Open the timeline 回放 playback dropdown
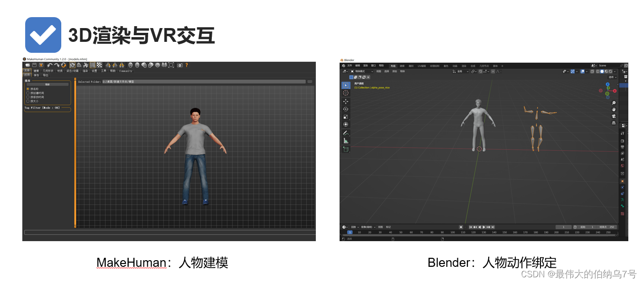The image size is (644, 283). 355,227
